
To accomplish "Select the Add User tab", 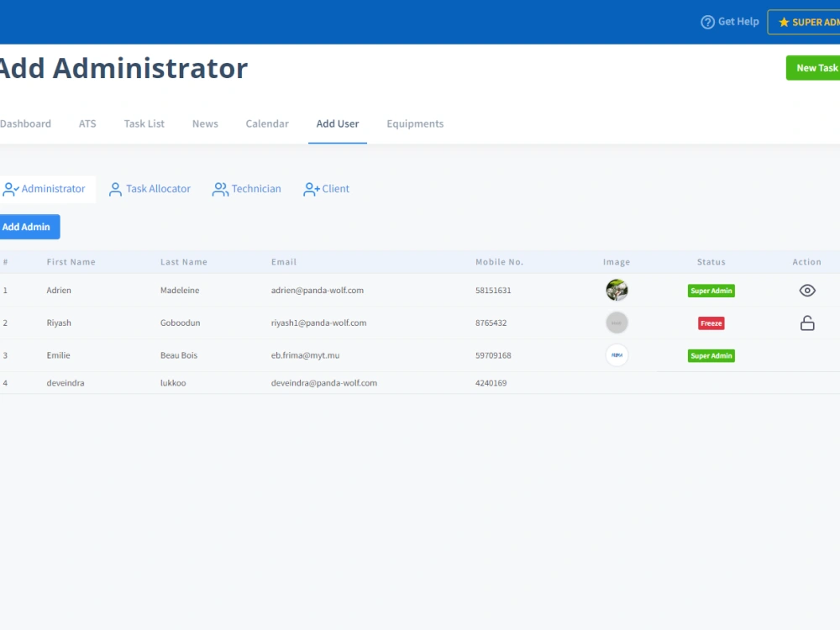I will pyautogui.click(x=338, y=123).
